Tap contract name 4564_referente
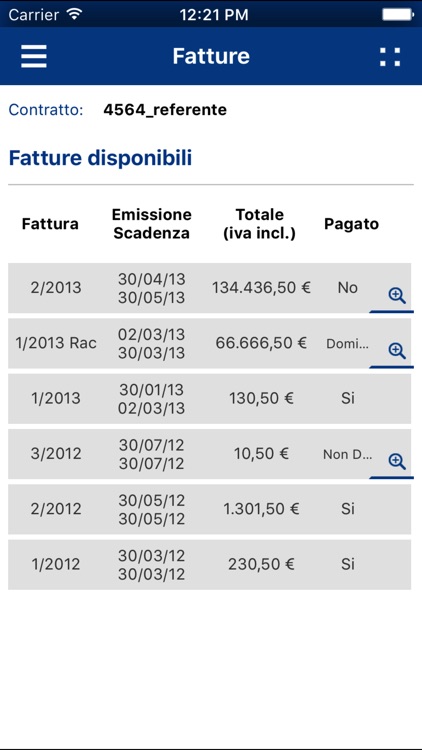The width and height of the screenshot is (422, 750). coord(165,110)
